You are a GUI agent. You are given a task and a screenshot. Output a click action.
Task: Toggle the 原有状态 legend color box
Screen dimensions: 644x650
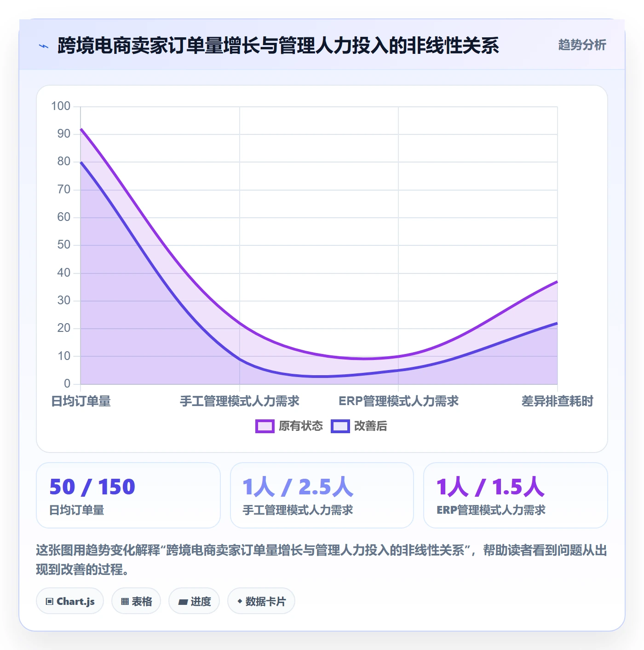point(264,426)
